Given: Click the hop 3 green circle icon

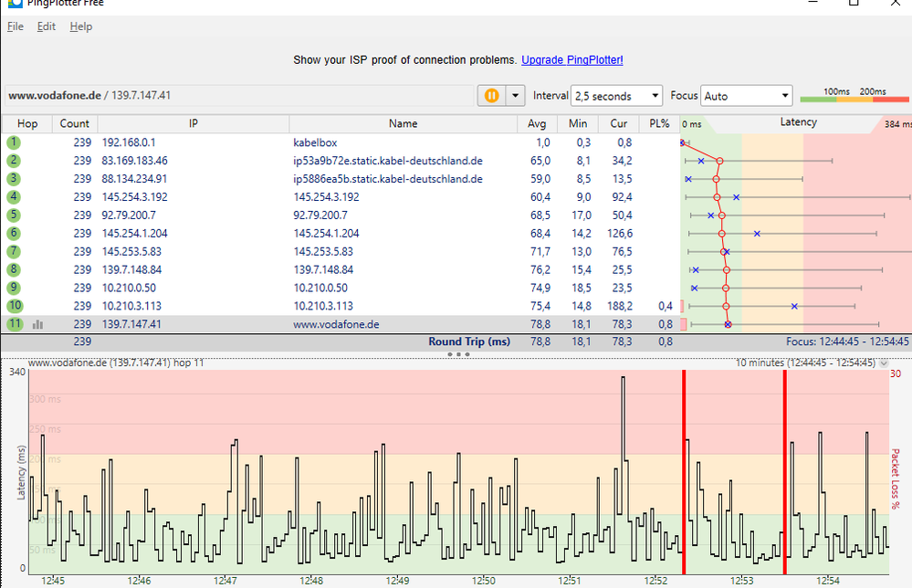Looking at the screenshot, I should click(14, 179).
